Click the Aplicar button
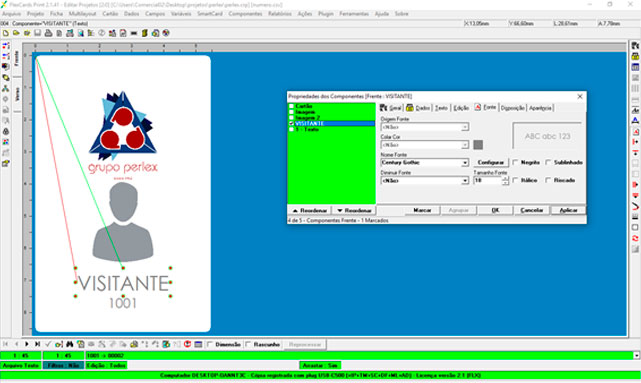 [568, 210]
